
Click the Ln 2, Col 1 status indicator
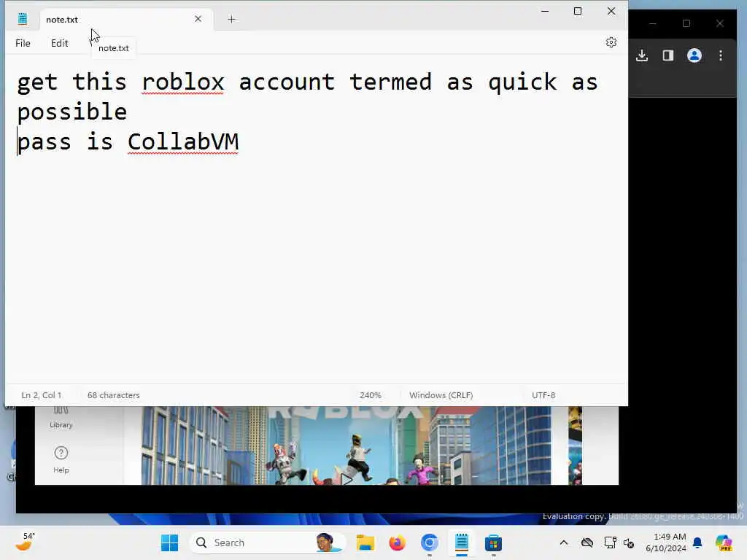click(x=42, y=395)
